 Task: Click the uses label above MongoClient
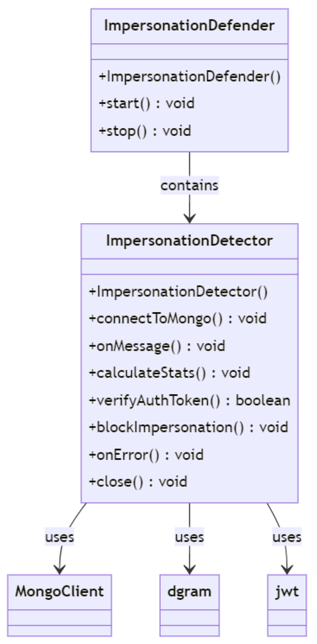pos(59,537)
